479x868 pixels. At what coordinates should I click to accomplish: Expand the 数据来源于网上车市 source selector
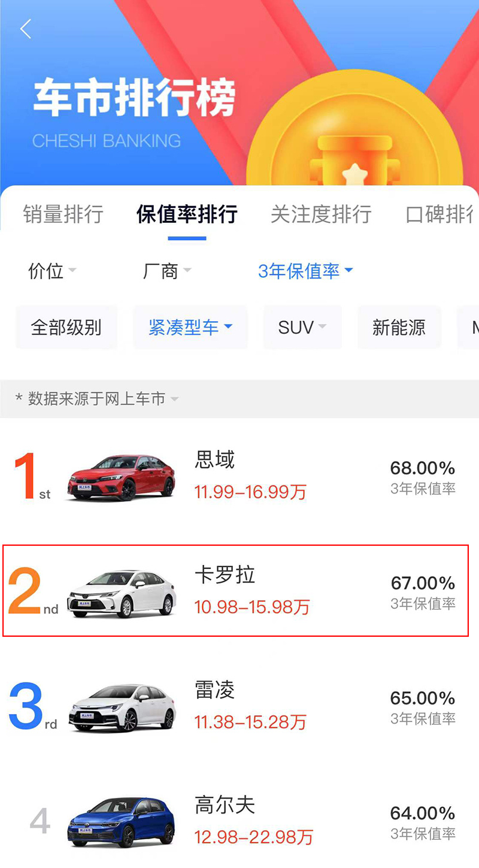pyautogui.click(x=97, y=398)
